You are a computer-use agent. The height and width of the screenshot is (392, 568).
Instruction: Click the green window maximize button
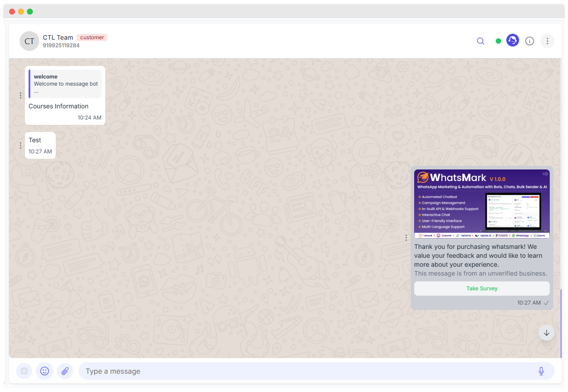(30, 12)
